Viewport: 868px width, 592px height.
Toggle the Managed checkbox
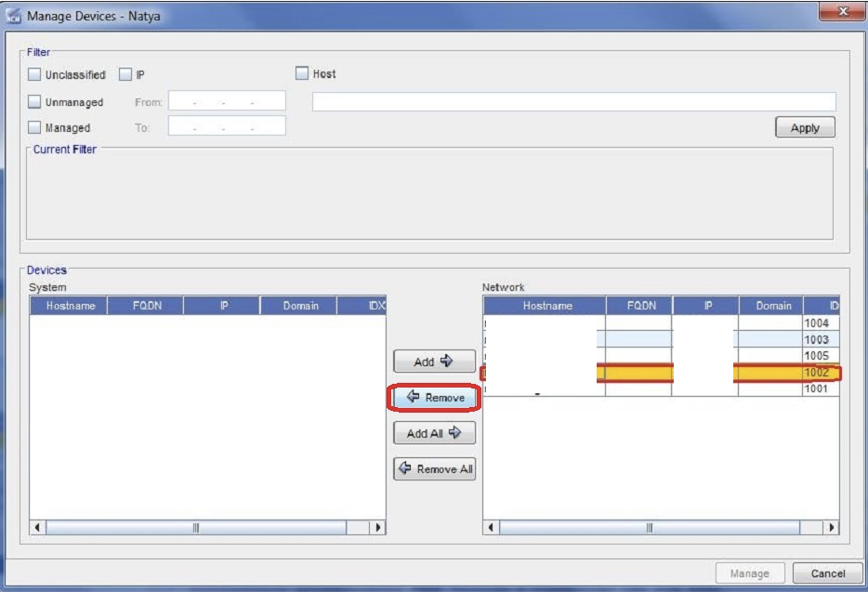click(x=34, y=127)
